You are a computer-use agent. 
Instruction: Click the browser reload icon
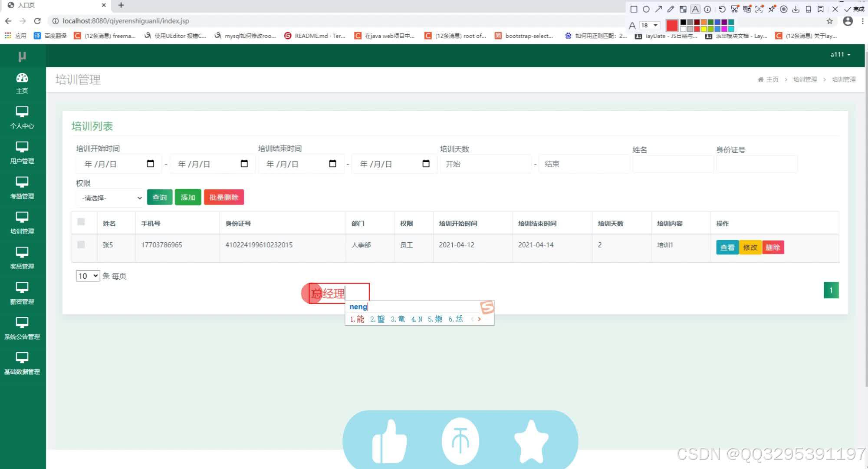click(37, 21)
